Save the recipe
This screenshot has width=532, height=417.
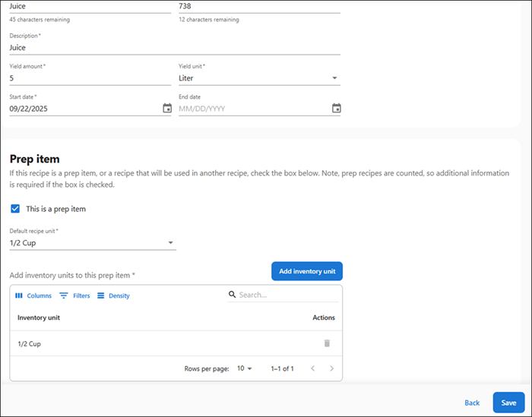[508, 403]
